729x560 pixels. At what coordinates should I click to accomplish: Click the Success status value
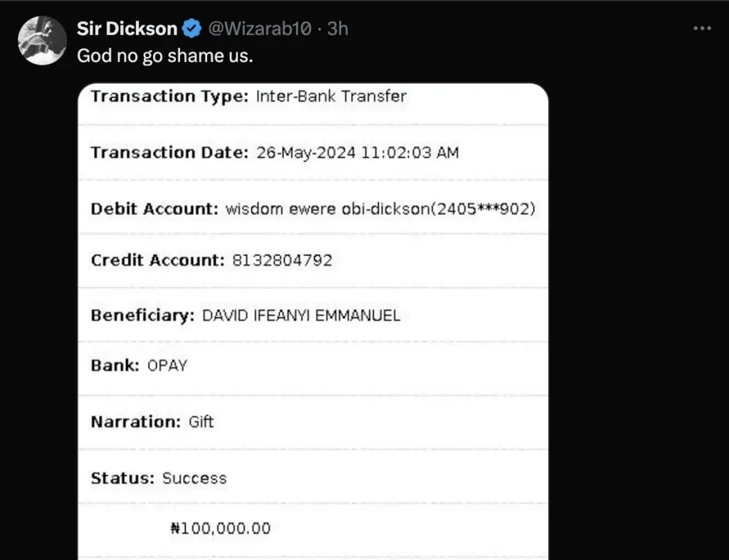pos(194,478)
